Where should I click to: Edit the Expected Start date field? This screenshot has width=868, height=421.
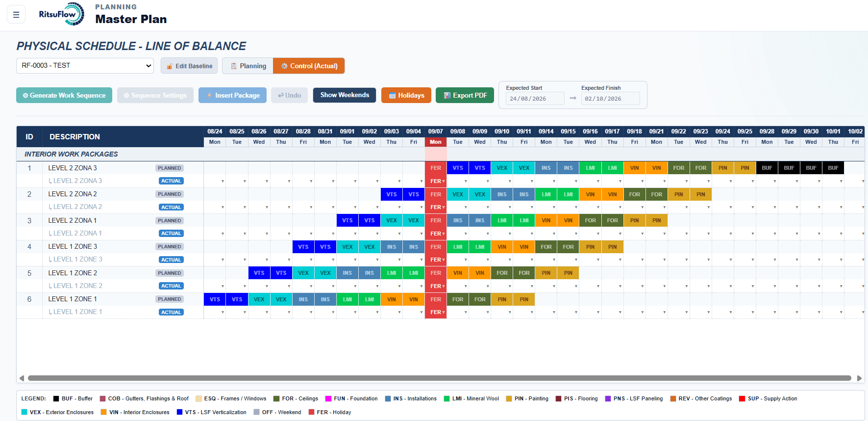click(535, 99)
